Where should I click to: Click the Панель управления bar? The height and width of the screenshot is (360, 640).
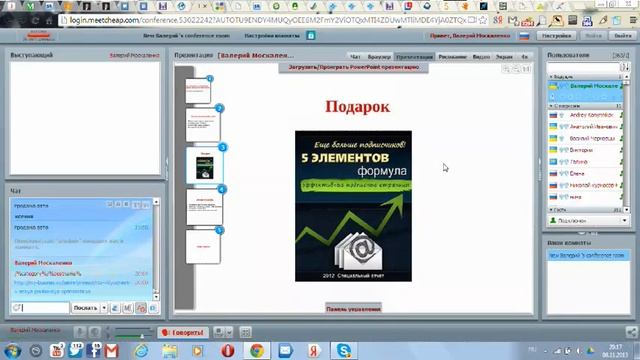tap(353, 309)
